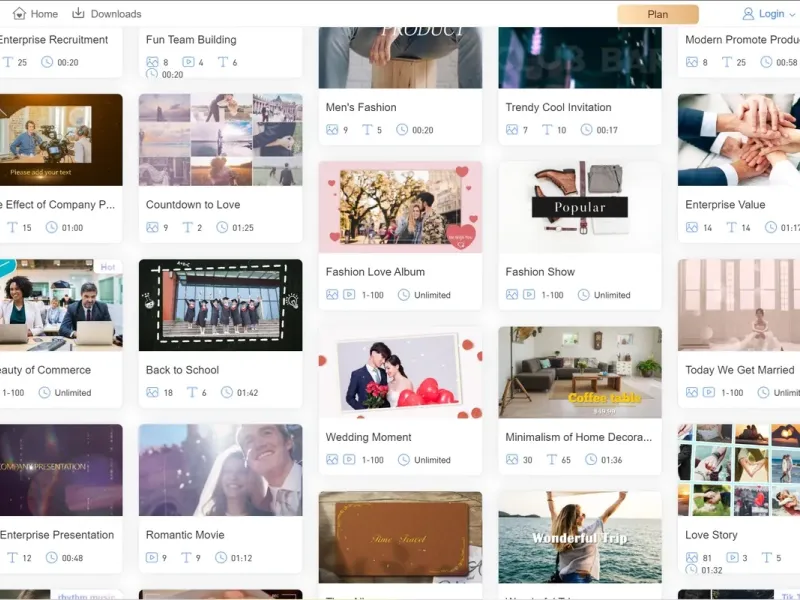The height and width of the screenshot is (600, 800).
Task: Click clock icon under Fashion Love Album
Action: [404, 295]
